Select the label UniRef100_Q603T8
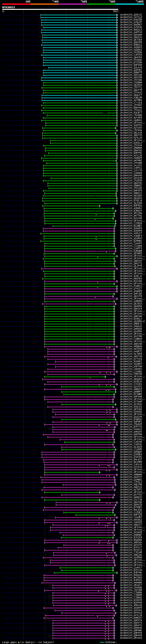146x644 pixels. pyautogui.click(x=131, y=296)
